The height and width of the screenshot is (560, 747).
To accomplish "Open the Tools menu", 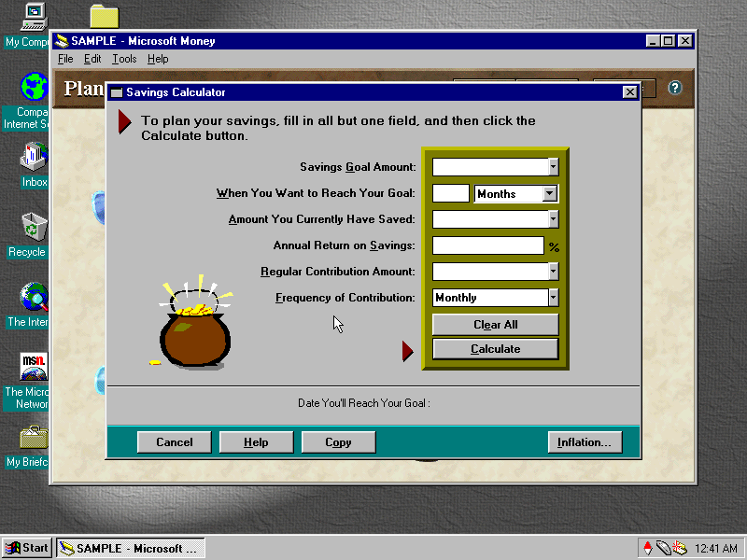I will [x=124, y=59].
